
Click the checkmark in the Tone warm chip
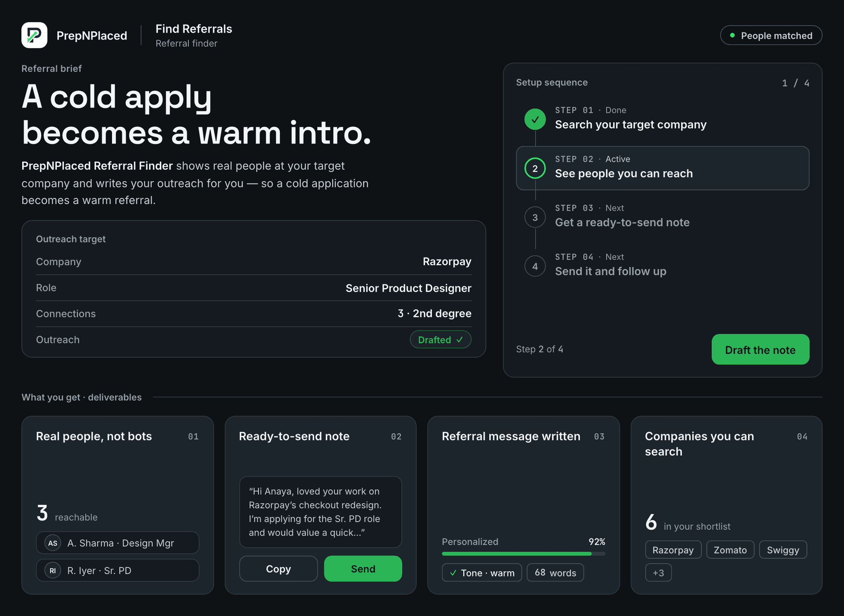click(x=453, y=573)
